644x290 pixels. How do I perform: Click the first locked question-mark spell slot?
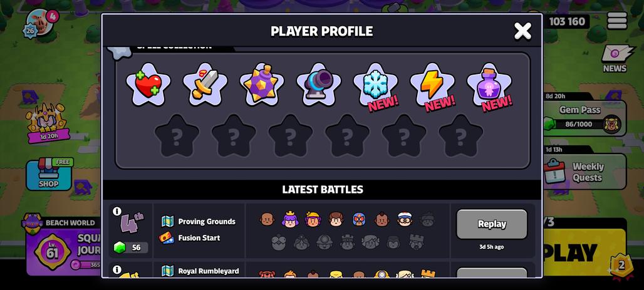coord(177,136)
